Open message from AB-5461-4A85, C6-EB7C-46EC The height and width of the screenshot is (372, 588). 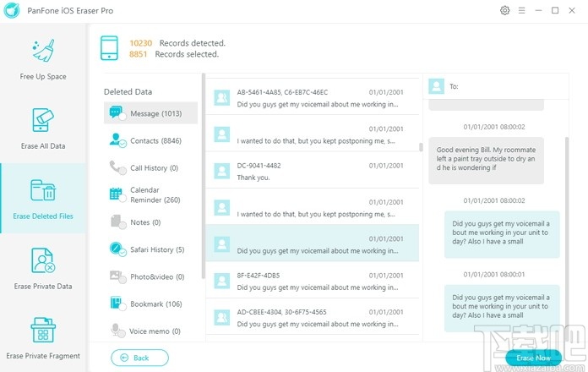(312, 97)
